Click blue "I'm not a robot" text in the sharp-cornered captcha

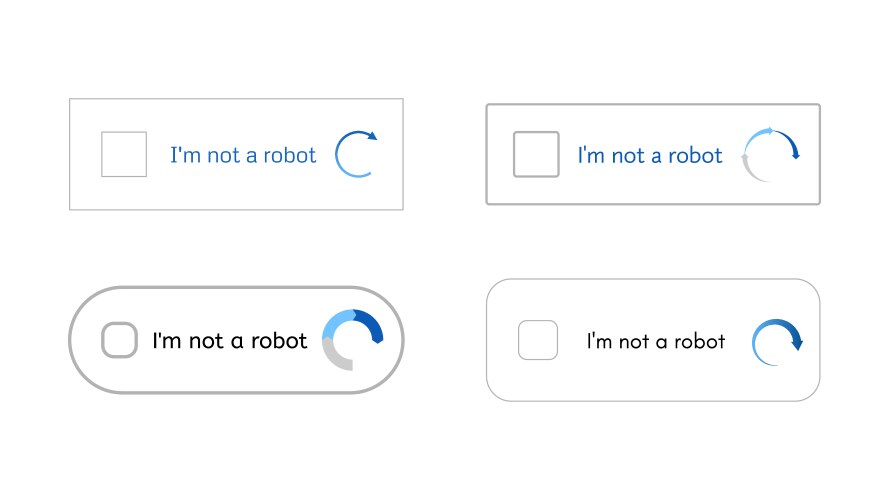243,155
